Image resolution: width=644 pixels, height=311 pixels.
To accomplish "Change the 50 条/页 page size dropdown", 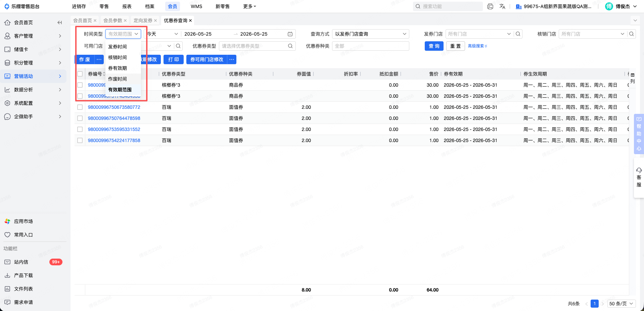I will pos(622,304).
